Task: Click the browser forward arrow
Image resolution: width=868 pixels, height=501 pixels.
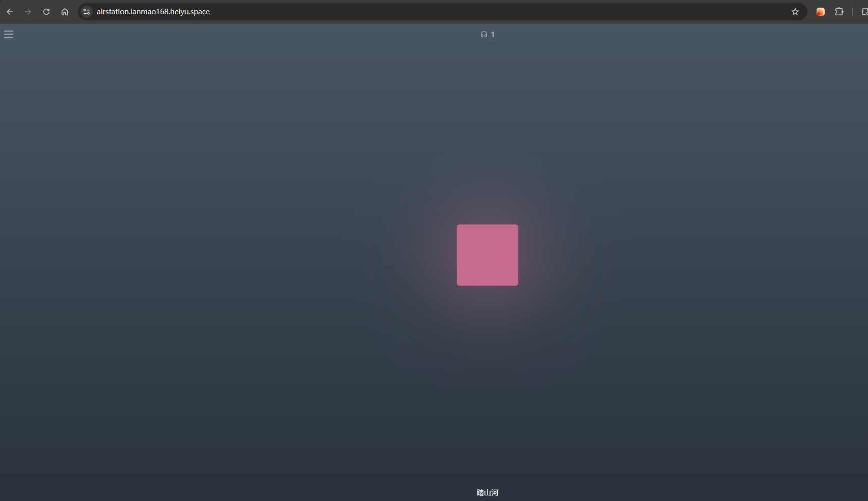Action: point(28,12)
